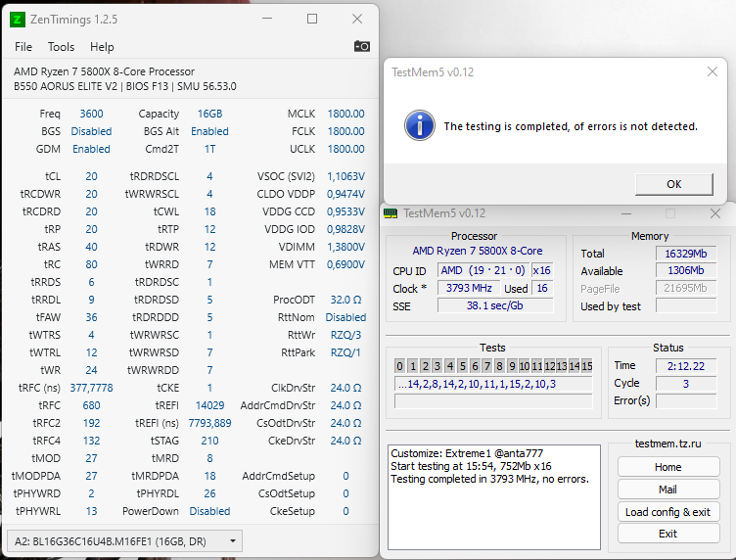Viewport: 736px width, 560px height.
Task: Open the Help menu in ZenTimings
Action: (102, 47)
